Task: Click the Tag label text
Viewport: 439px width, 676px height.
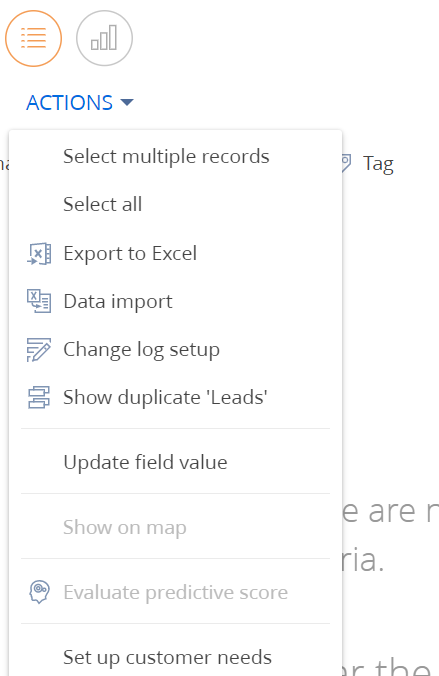Action: pyautogui.click(x=378, y=164)
